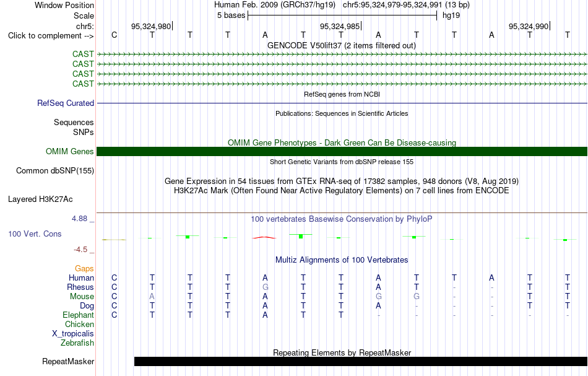Click the Zebrafish species label

pyautogui.click(x=77, y=343)
